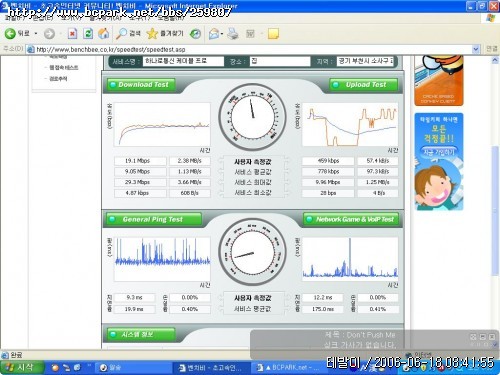Go to Home page house icon
Image resolution: width=500 pixels, height=375 pixels.
pyautogui.click(x=104, y=33)
